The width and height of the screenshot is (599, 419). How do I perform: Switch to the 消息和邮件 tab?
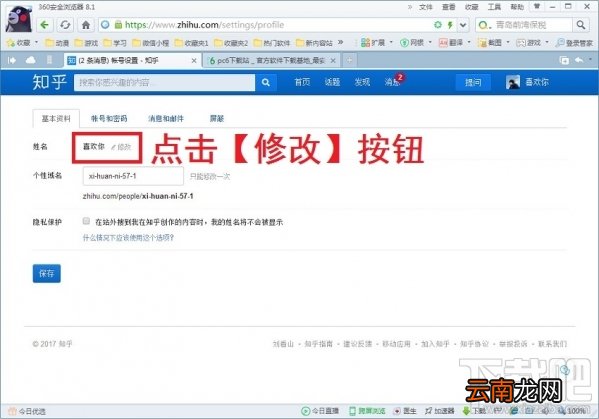tap(166, 119)
